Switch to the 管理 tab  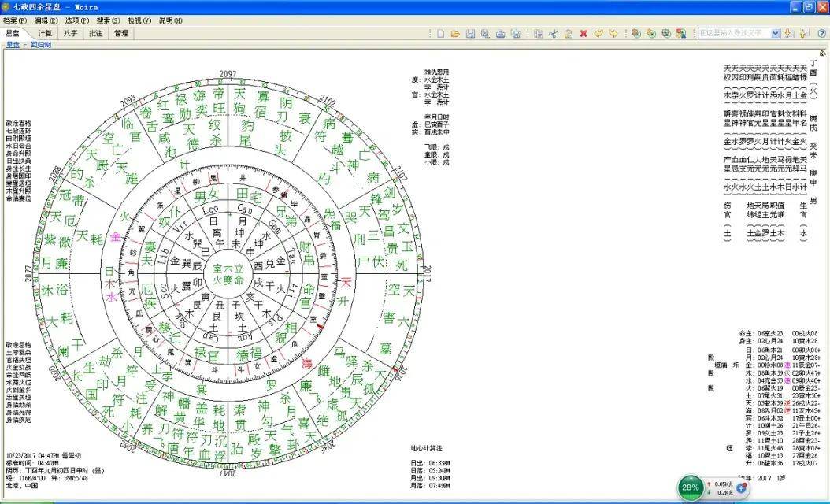click(x=120, y=34)
